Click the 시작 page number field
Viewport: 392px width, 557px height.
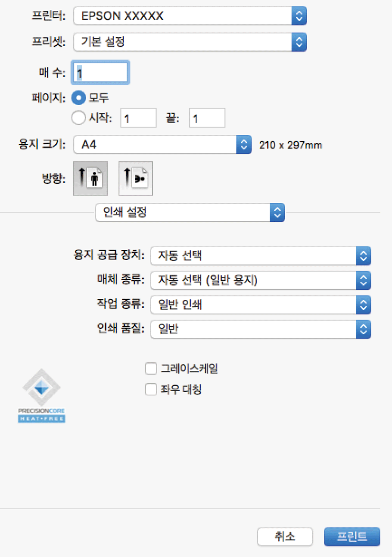coord(138,118)
